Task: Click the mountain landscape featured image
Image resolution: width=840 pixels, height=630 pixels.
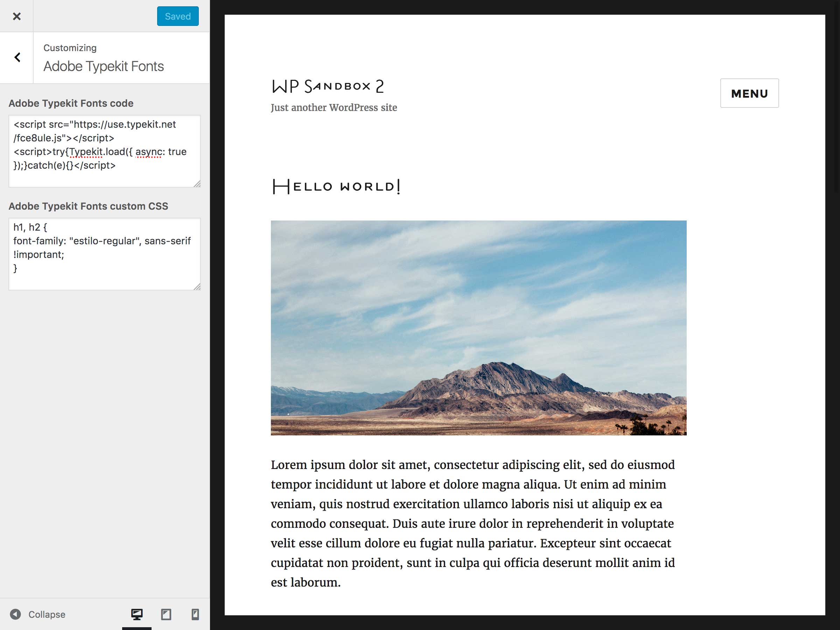Action: coord(478,328)
